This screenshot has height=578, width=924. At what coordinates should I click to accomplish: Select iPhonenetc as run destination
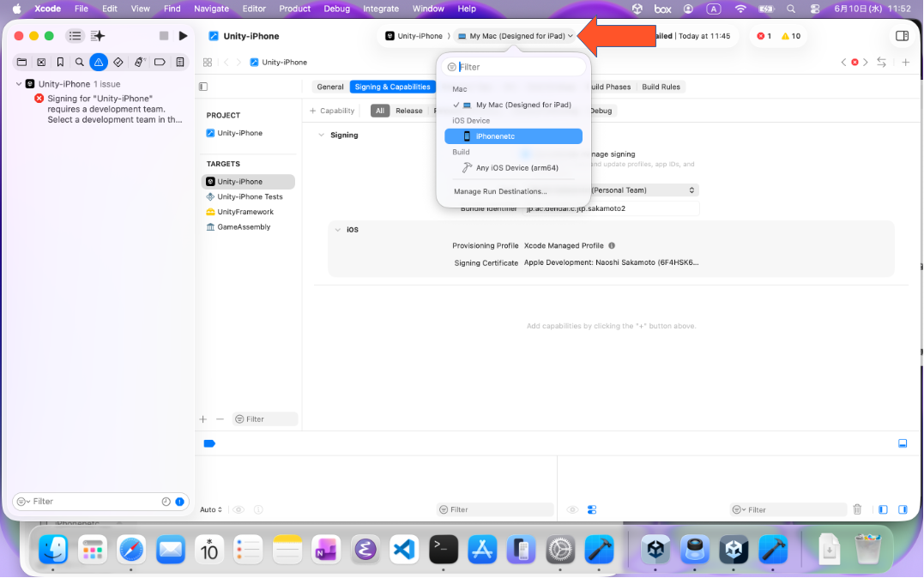pyautogui.click(x=513, y=136)
